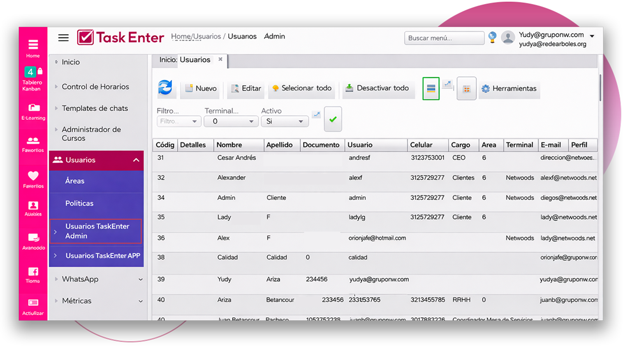Viewport: 644px width, 347px height.
Task: Click the orange grid view icon
Action: pos(466,88)
